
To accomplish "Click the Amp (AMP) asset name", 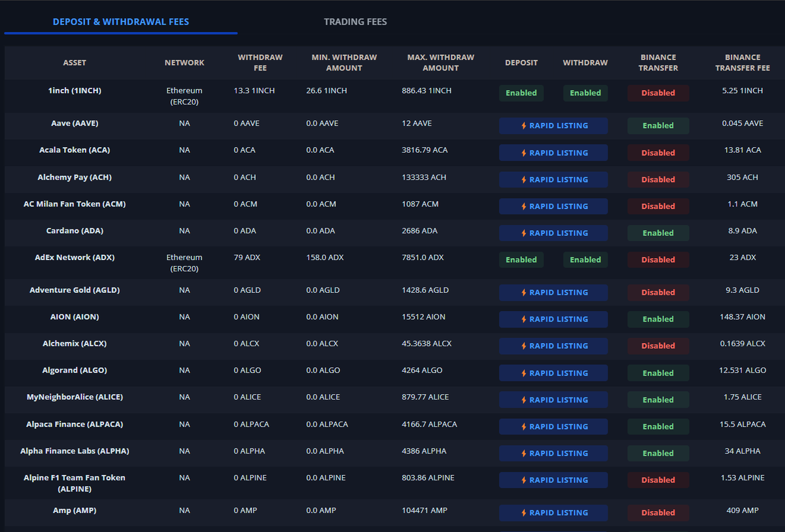I will click(75, 510).
